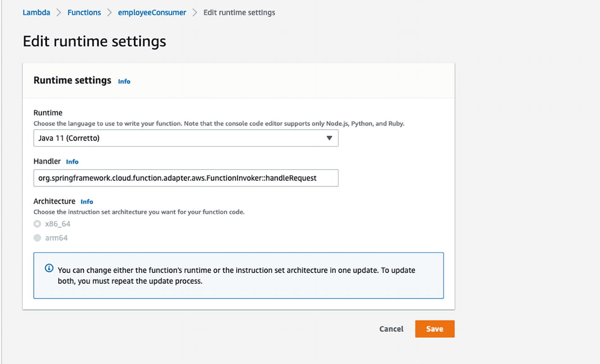Select the x86_64 architecture radio button
This screenshot has width=600, height=364.
[x=38, y=224]
